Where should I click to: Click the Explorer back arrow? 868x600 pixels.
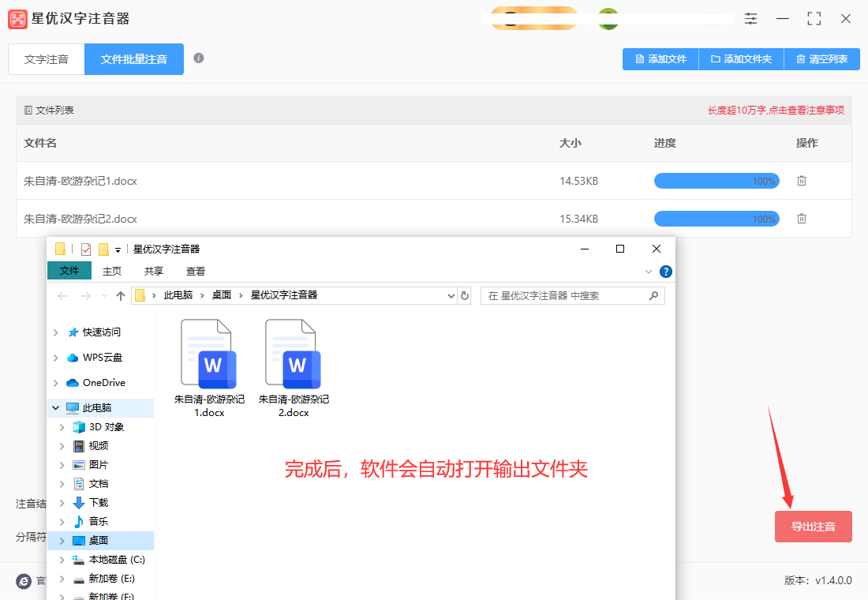click(62, 296)
